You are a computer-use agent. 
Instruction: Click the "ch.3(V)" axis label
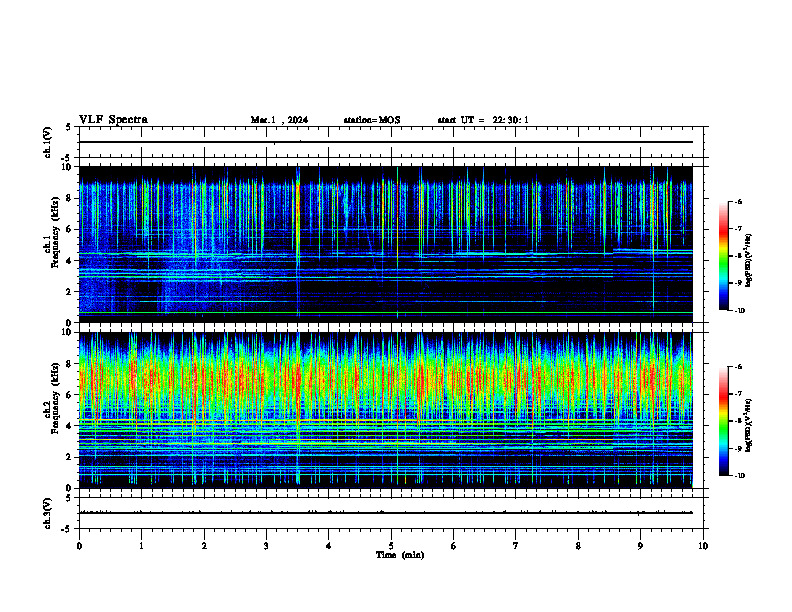(47, 513)
